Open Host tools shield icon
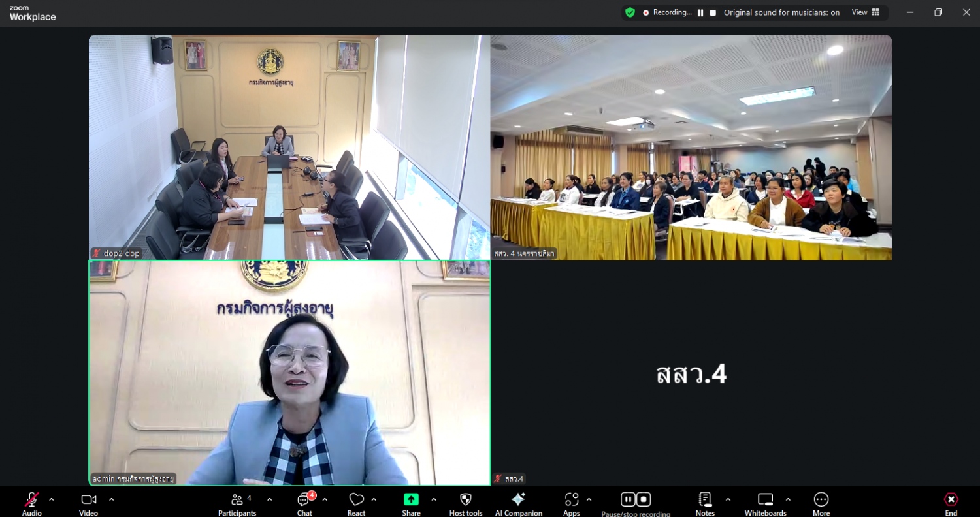 (466, 500)
